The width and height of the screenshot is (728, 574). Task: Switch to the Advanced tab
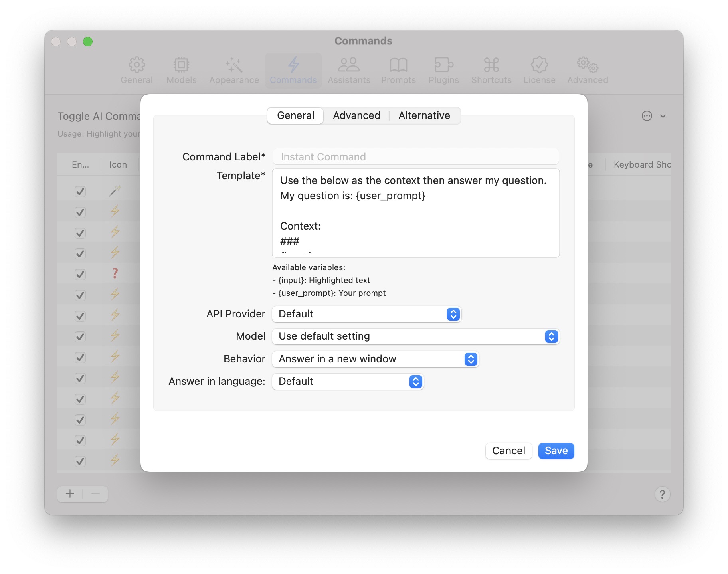click(x=356, y=116)
